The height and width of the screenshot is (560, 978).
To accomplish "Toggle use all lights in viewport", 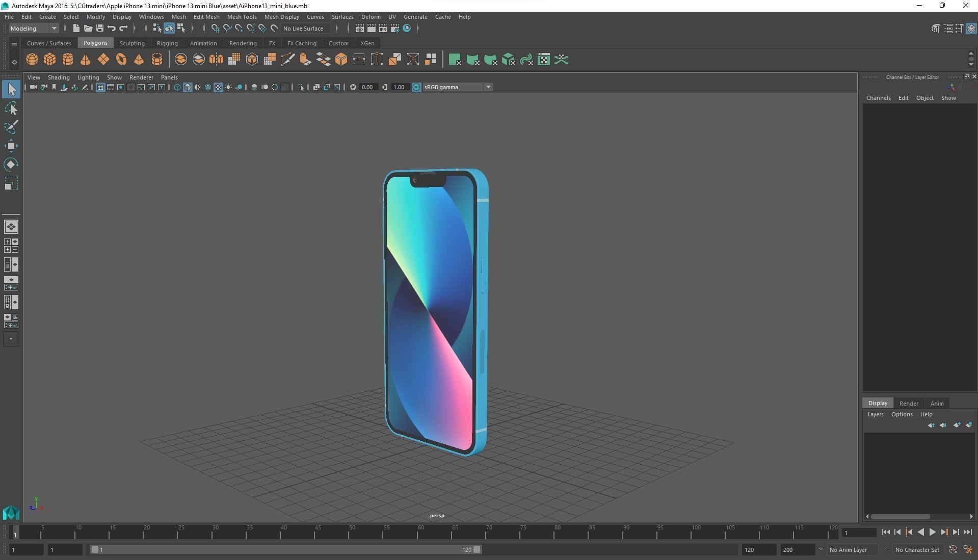I will (228, 88).
